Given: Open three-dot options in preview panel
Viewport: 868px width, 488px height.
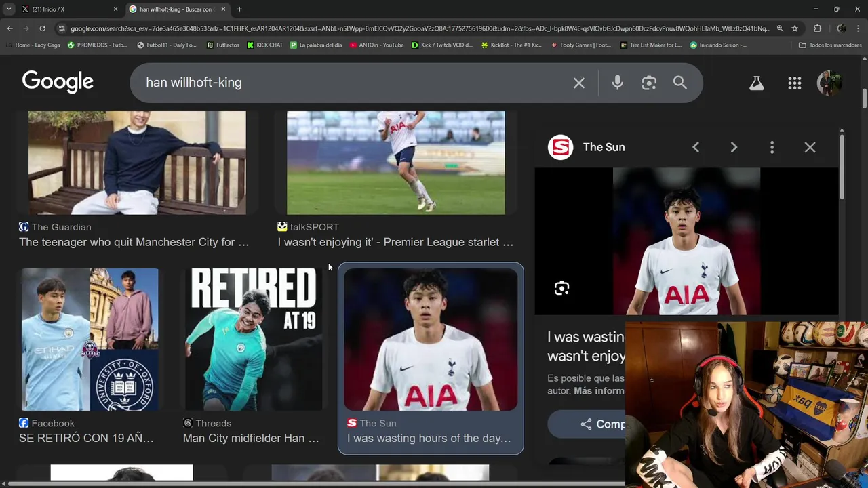Looking at the screenshot, I should pyautogui.click(x=772, y=147).
